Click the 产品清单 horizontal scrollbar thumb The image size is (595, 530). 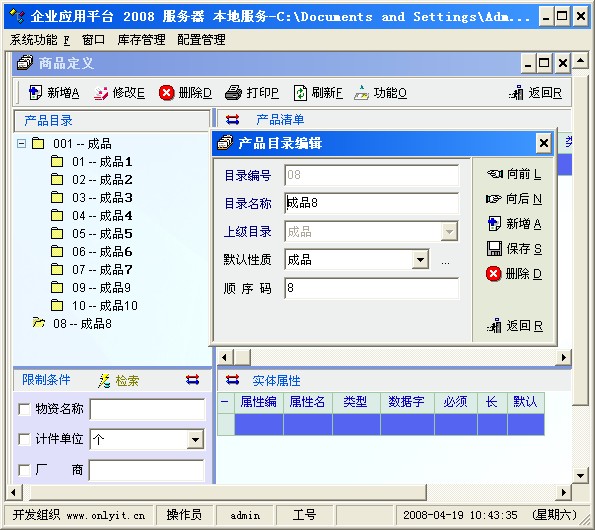click(x=242, y=357)
